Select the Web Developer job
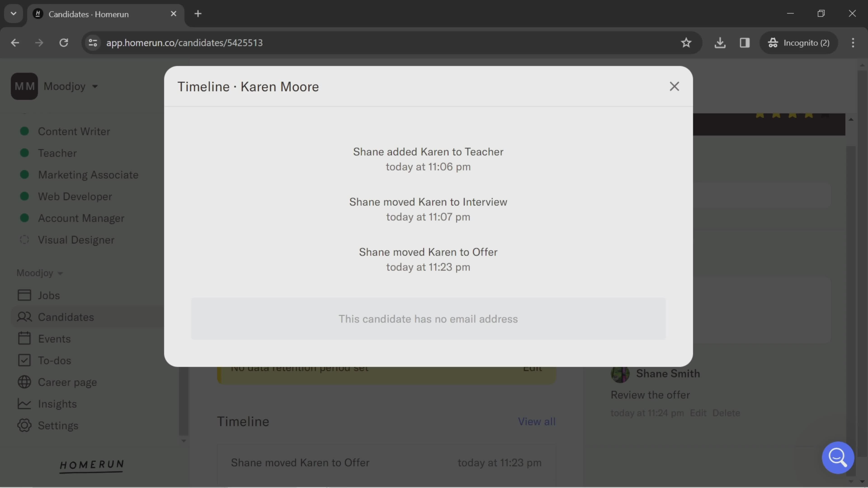Image resolution: width=868 pixels, height=488 pixels. tap(75, 196)
